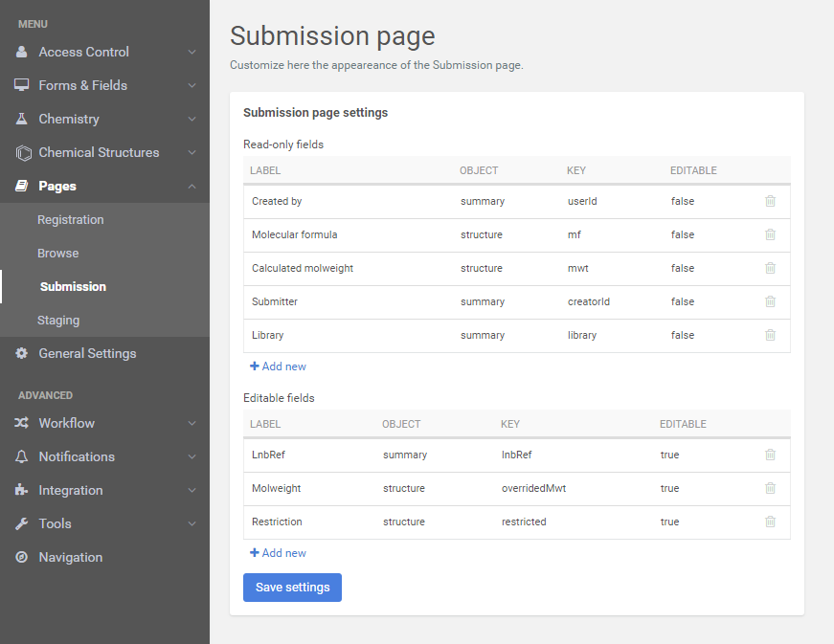Collapse the Pages menu section
Image resolution: width=834 pixels, height=644 pixels.
192,186
